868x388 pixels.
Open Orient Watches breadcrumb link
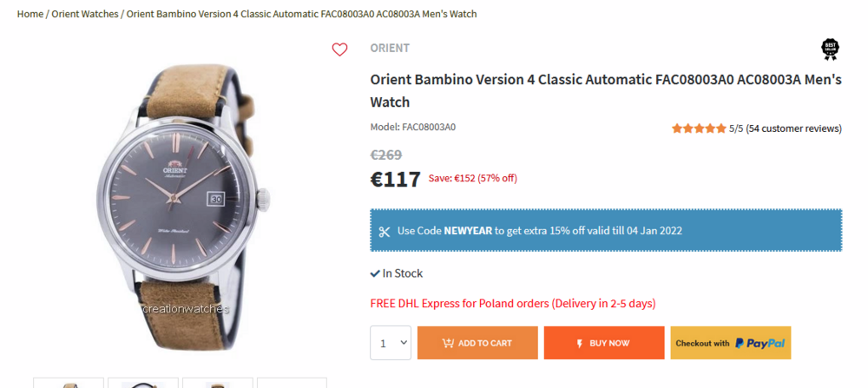[85, 14]
